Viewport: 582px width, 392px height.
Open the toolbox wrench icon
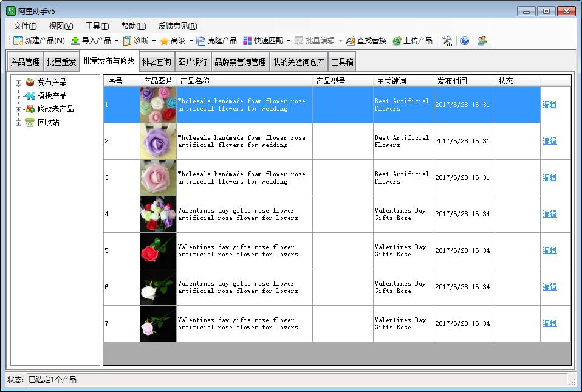[447, 41]
